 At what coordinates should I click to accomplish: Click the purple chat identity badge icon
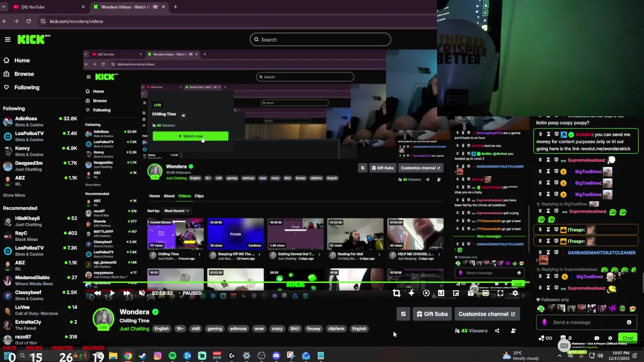pos(544,322)
